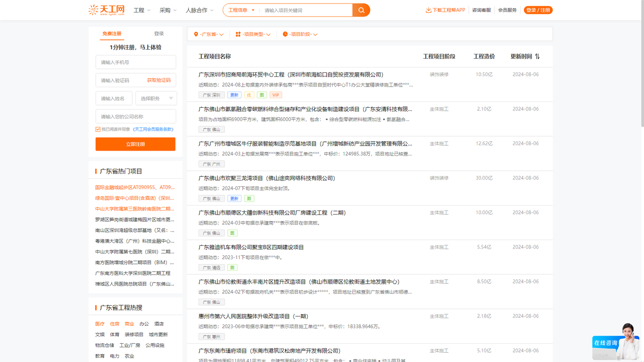Click the 30.00亿 cost value
644x362 pixels.
(484, 178)
